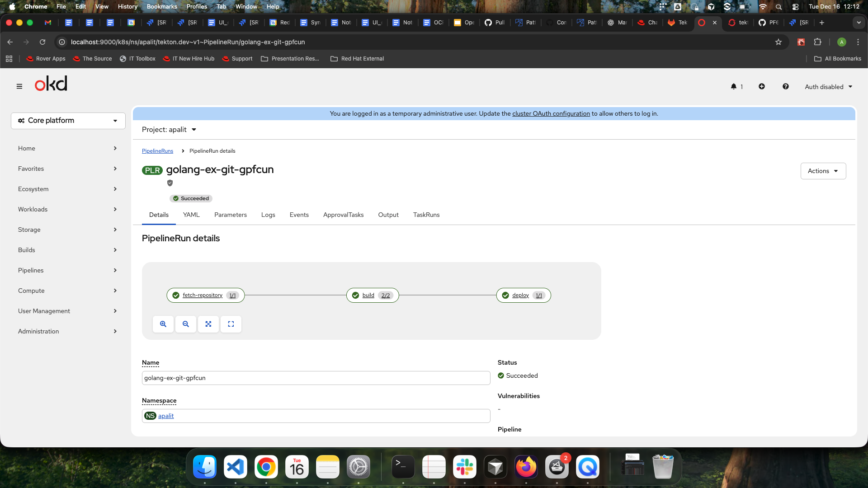Click the fit to screen icon
Image resolution: width=868 pixels, height=488 pixels.
coord(208,324)
